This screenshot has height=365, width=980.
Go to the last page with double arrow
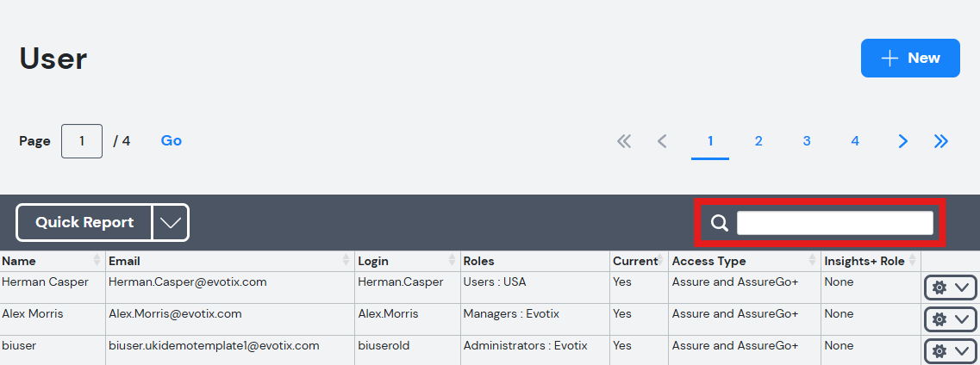click(941, 142)
